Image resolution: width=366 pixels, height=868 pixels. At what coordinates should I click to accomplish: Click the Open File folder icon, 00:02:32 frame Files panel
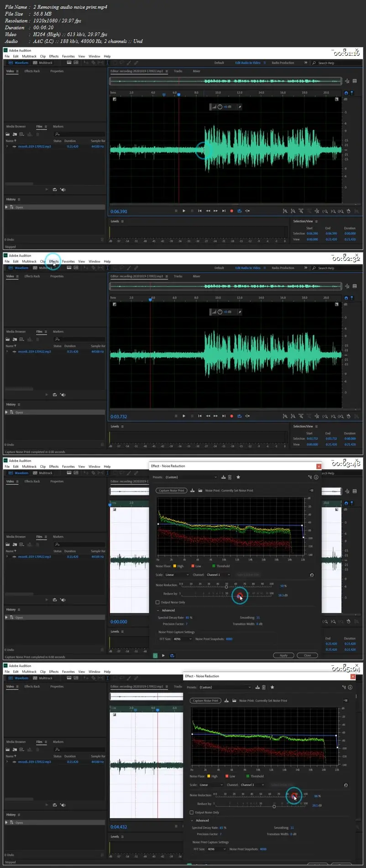tap(8, 339)
